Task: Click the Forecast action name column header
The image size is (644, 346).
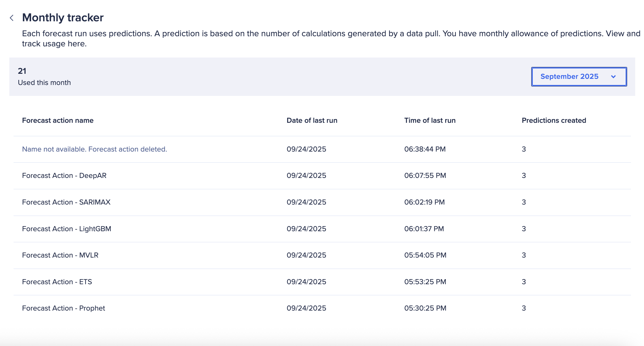Action: coord(58,120)
